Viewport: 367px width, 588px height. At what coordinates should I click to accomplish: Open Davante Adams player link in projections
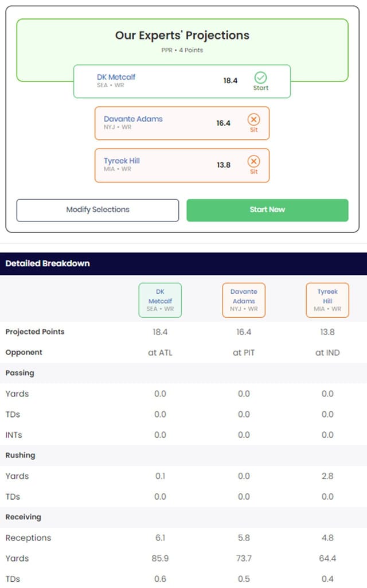coord(133,119)
